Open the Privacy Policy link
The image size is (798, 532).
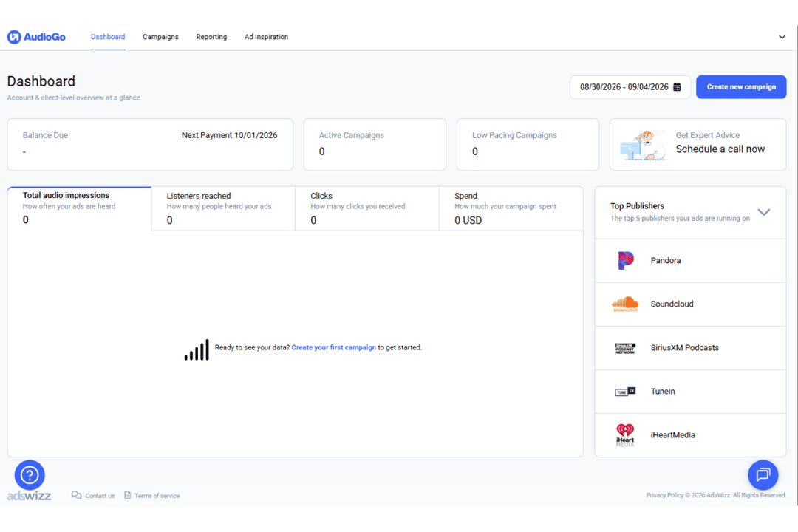point(665,495)
